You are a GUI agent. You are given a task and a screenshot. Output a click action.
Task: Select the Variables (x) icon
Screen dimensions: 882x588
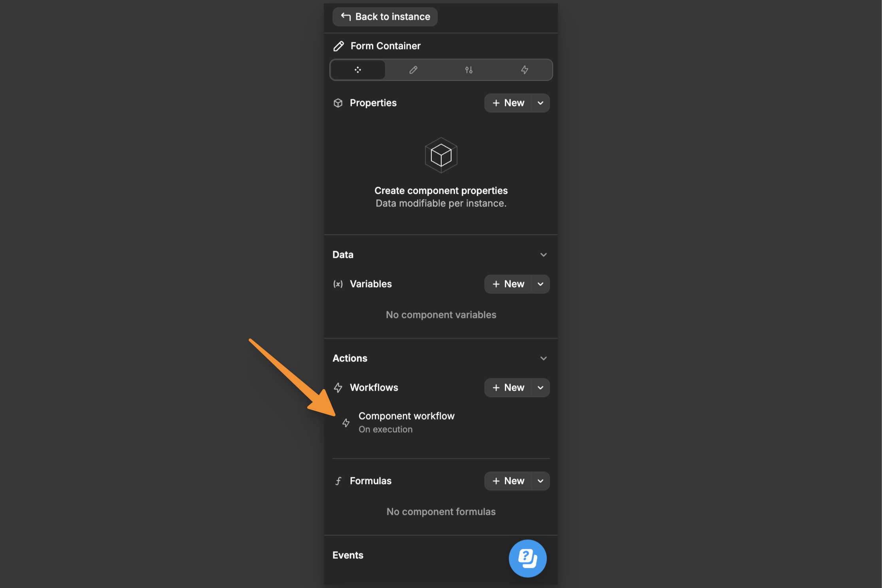click(338, 284)
